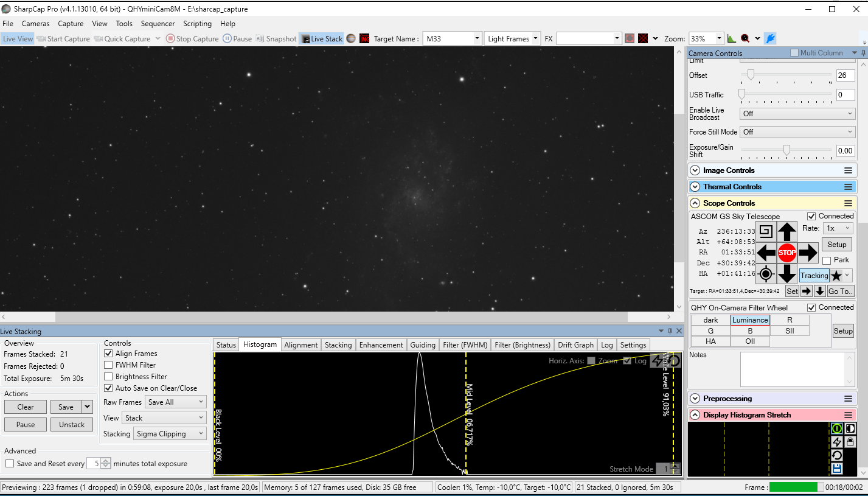
Task: Click the red NC icon in the toolbar
Action: pyautogui.click(x=365, y=39)
